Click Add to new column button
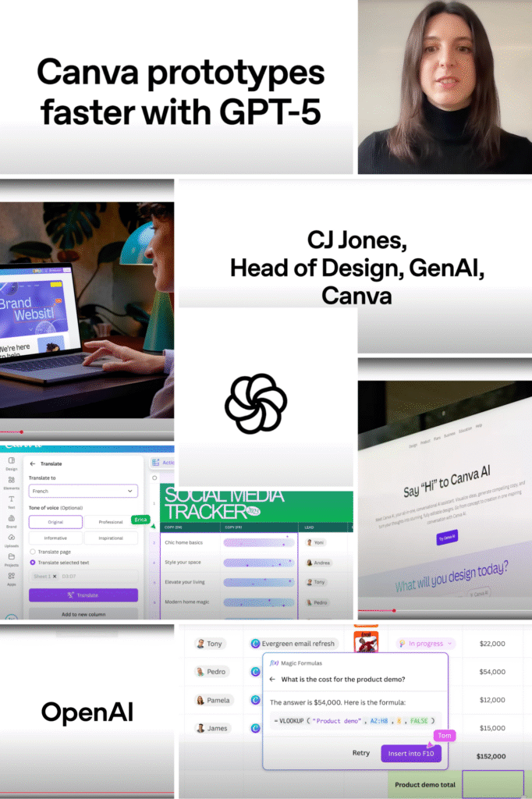The image size is (532, 799). 83,614
